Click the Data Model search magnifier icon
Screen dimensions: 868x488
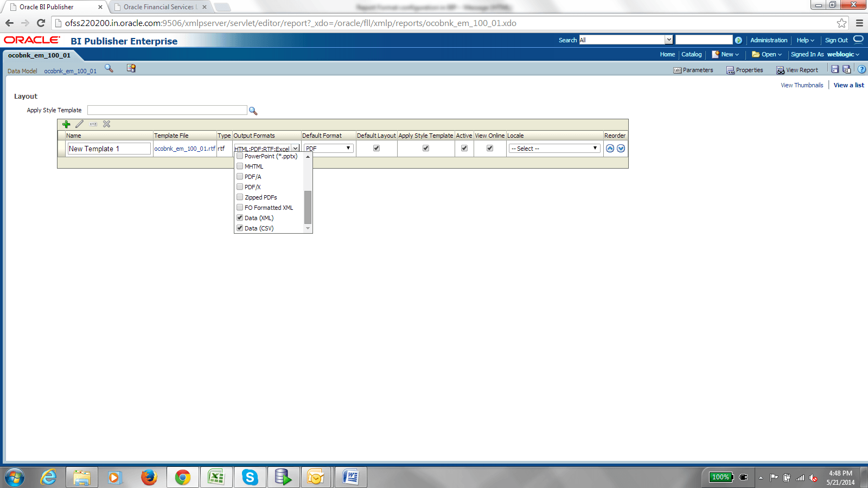[x=109, y=68]
